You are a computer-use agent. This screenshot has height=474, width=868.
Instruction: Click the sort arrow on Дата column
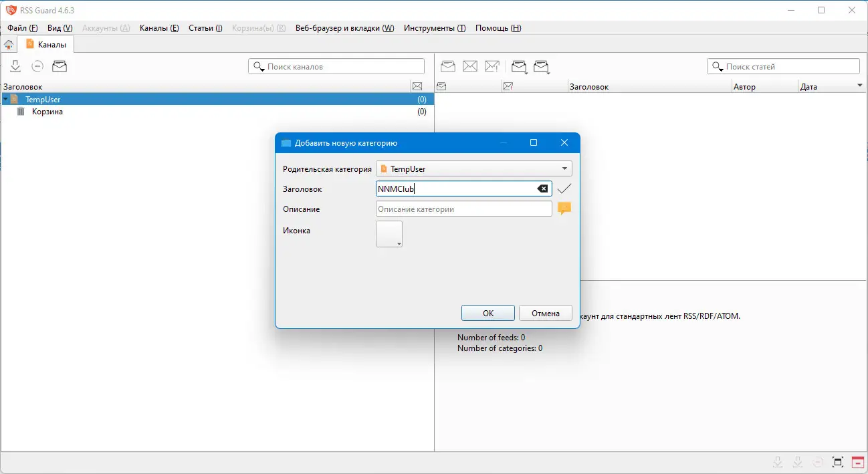[860, 86]
